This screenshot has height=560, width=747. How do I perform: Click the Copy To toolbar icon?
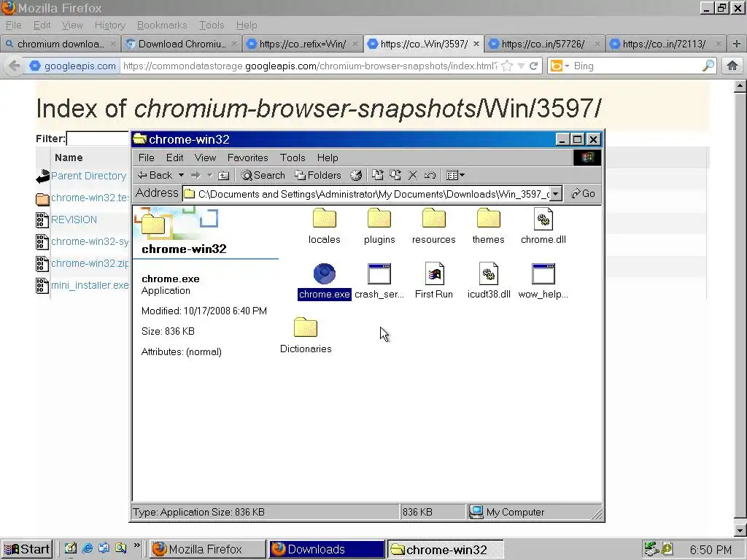395,175
